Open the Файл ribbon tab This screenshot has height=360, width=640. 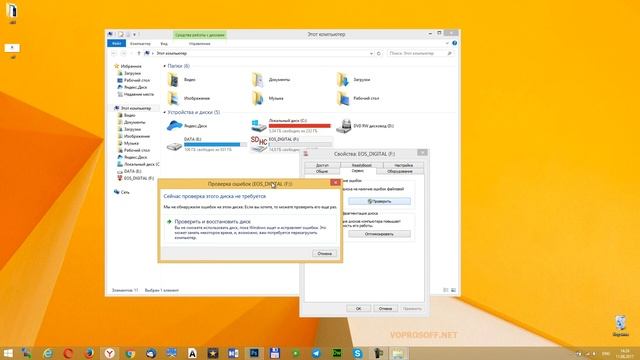[116, 43]
